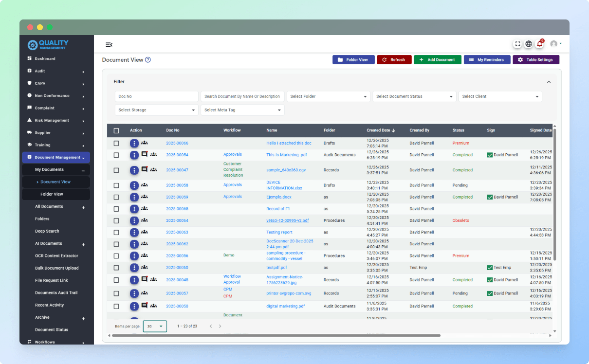
Task: Toggle the sidebar collapse icon
Action: point(109,44)
